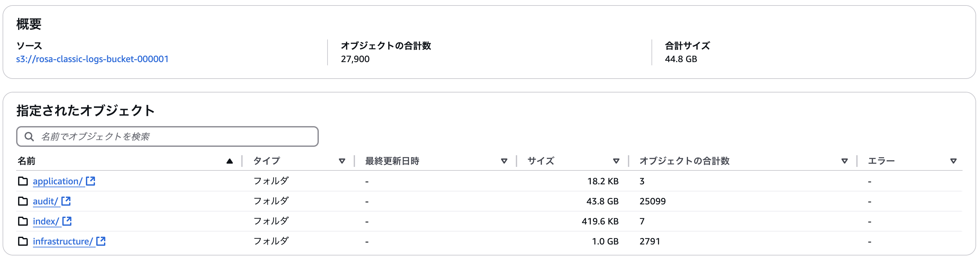The height and width of the screenshot is (260, 980).
Task: Click folder icon of application/ row
Action: tap(23, 181)
